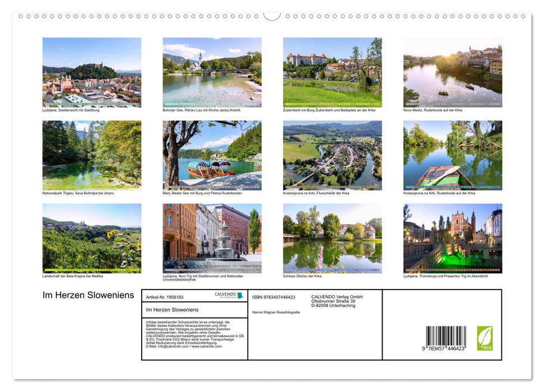View the Novo Mesto Ruderboote photo
The height and width of the screenshot is (392, 544).
(452, 72)
